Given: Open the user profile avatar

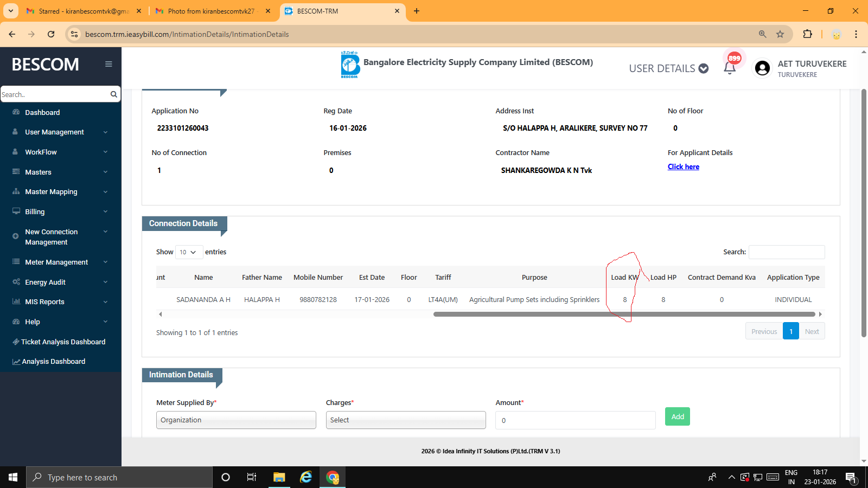Looking at the screenshot, I should point(762,68).
